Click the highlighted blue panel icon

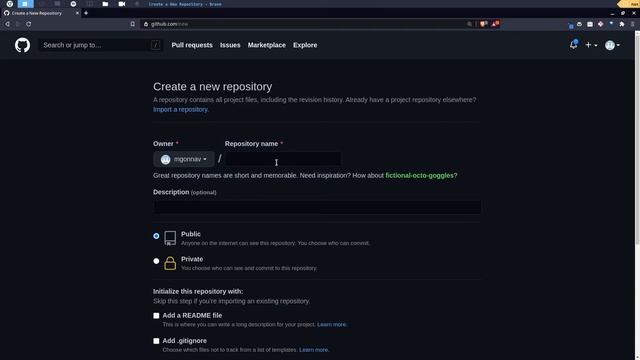pos(25,4)
